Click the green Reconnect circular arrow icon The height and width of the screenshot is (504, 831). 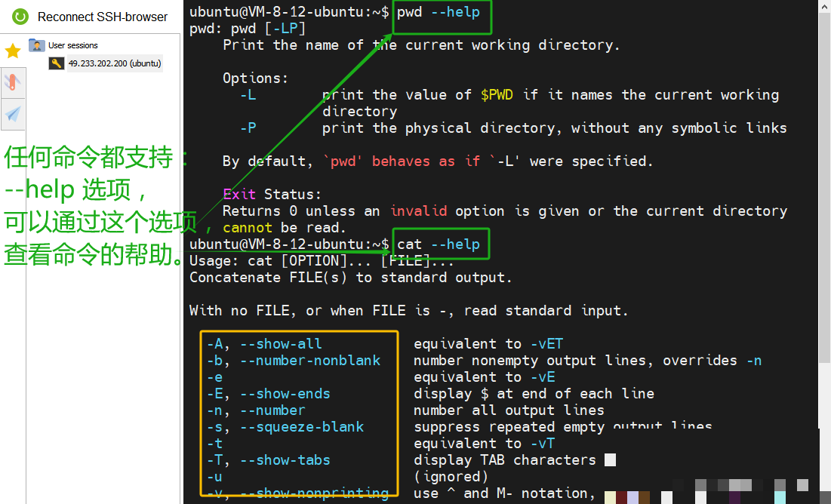pyautogui.click(x=20, y=17)
